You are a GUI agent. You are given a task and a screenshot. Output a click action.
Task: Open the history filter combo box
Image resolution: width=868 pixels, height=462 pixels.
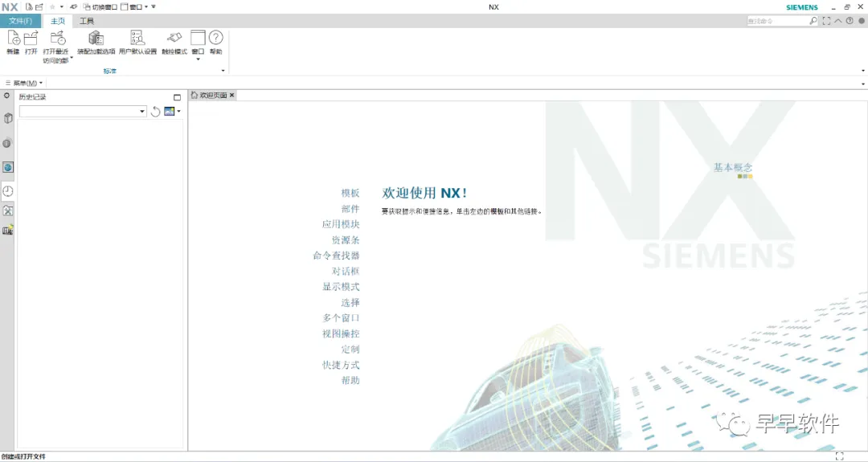tap(83, 111)
